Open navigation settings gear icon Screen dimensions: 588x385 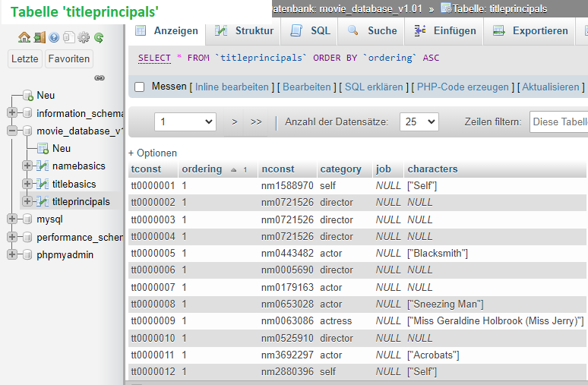click(x=84, y=37)
